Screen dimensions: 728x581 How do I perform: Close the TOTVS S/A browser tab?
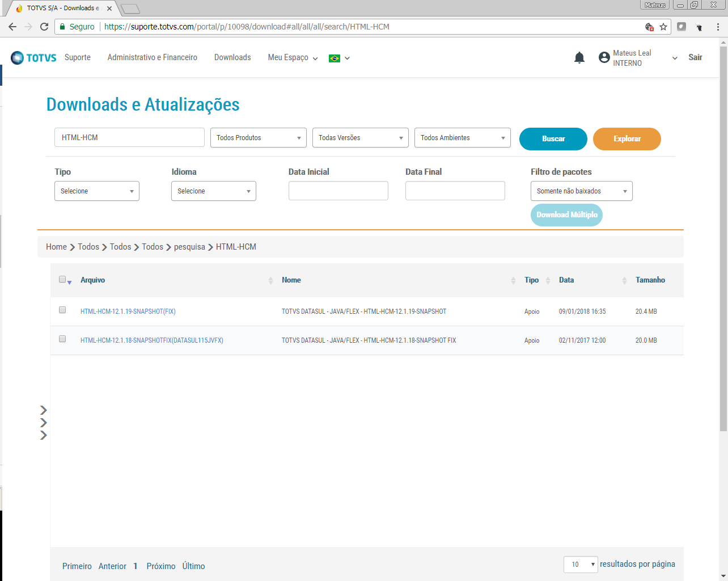click(x=109, y=9)
